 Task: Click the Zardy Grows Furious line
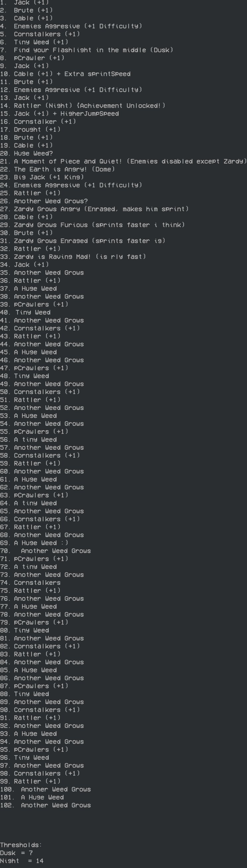(92, 225)
